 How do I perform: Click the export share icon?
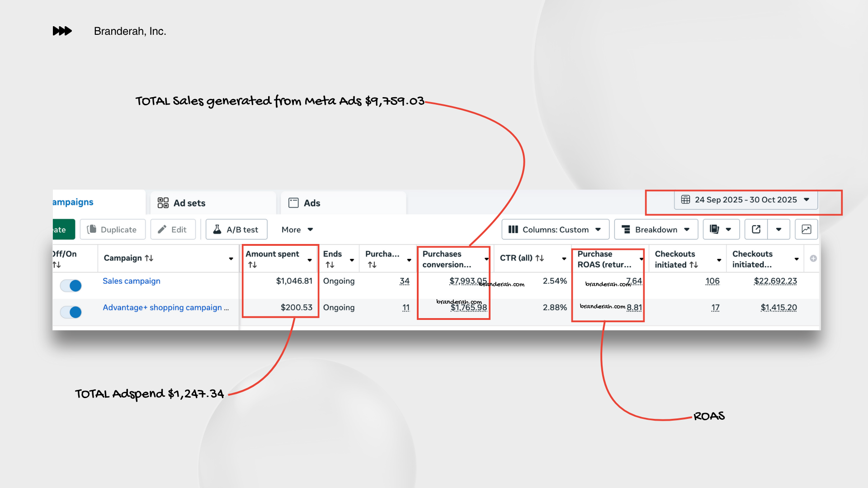tap(756, 230)
